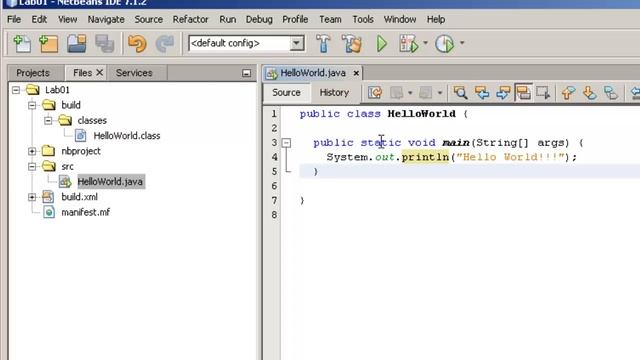Viewport: 640px width, 360px height.
Task: Click the Profile Project icon
Action: point(444,43)
